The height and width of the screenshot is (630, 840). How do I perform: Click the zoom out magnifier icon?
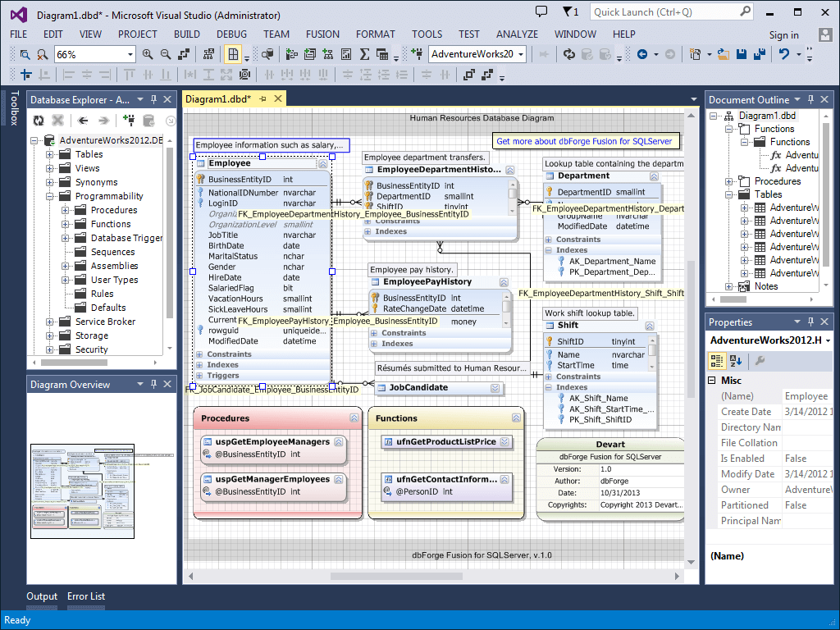[166, 54]
